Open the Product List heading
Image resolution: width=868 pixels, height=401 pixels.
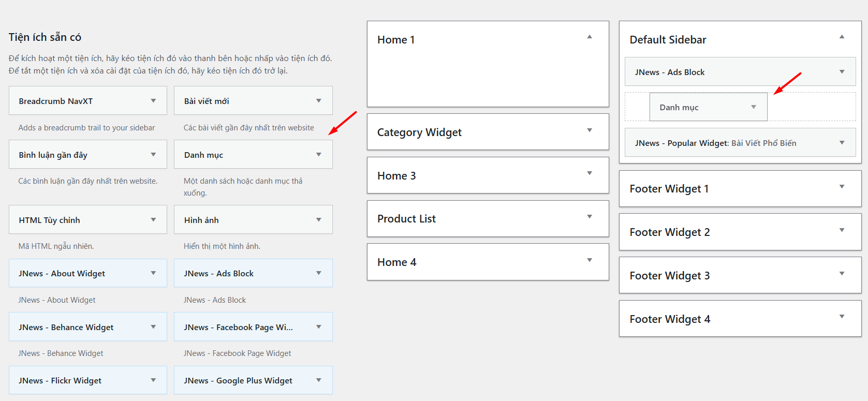[x=406, y=219]
